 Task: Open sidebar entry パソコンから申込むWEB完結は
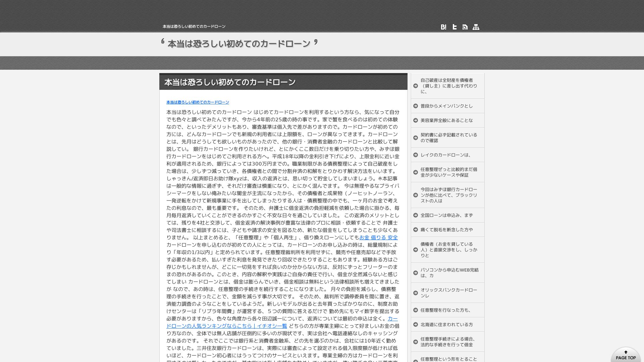(x=449, y=273)
